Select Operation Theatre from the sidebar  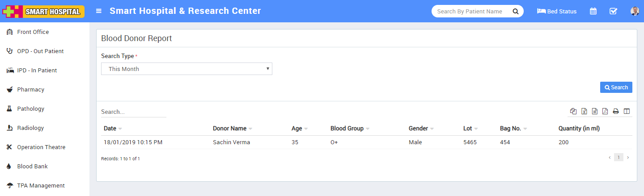[41, 147]
